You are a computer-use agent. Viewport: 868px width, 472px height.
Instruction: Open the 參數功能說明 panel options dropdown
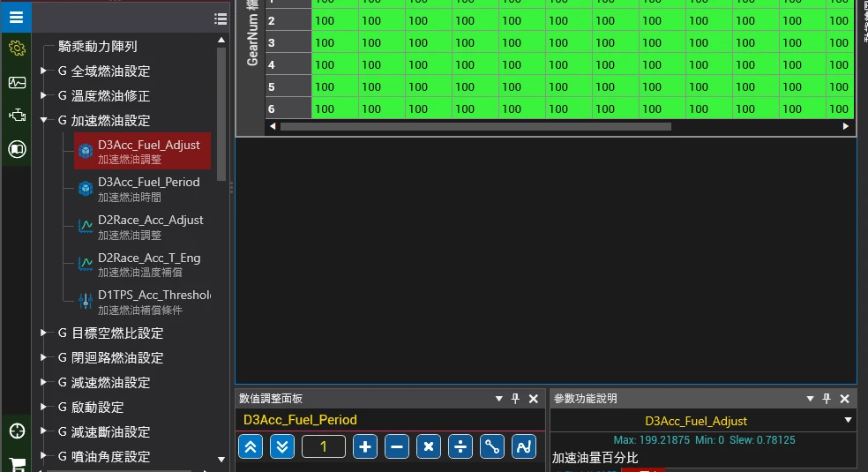tap(810, 399)
